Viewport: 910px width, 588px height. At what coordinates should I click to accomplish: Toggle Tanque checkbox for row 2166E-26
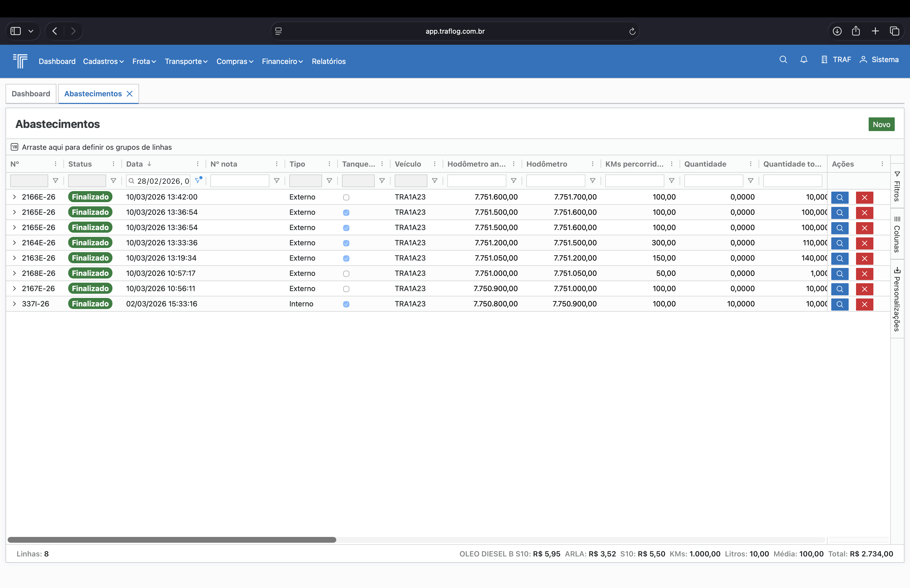pyautogui.click(x=346, y=197)
